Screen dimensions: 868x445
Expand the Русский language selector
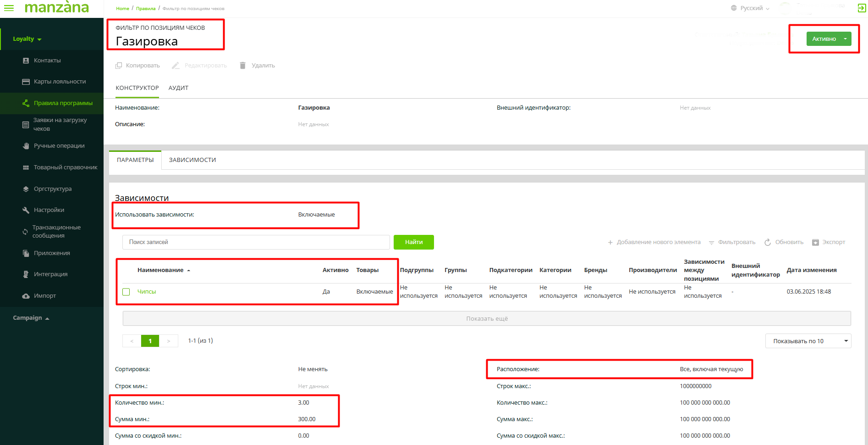point(751,8)
